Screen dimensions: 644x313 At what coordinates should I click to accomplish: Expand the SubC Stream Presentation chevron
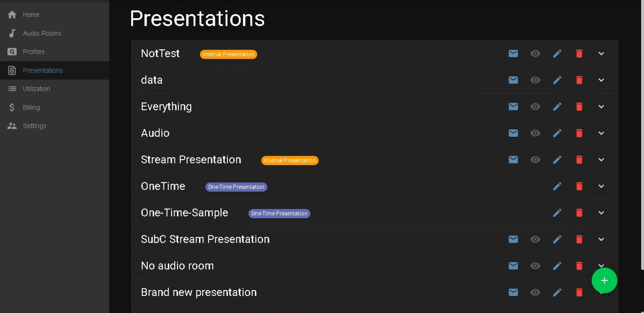point(601,239)
